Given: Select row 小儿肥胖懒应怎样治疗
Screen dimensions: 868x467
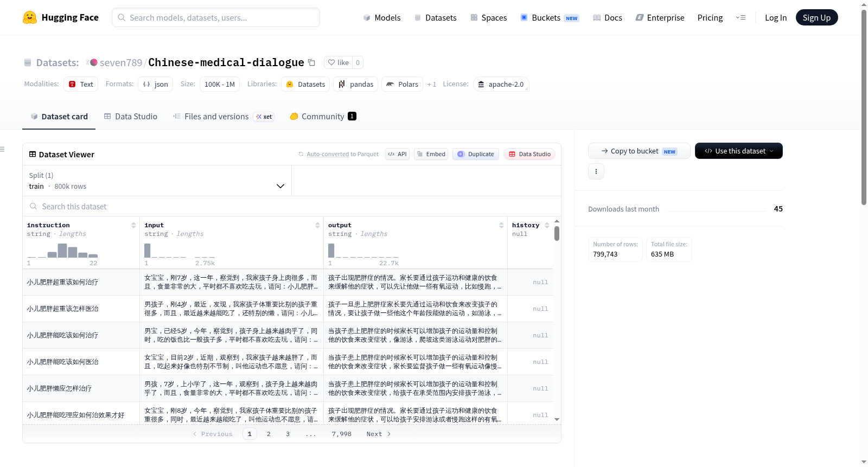Looking at the screenshot, I should click(x=288, y=388).
